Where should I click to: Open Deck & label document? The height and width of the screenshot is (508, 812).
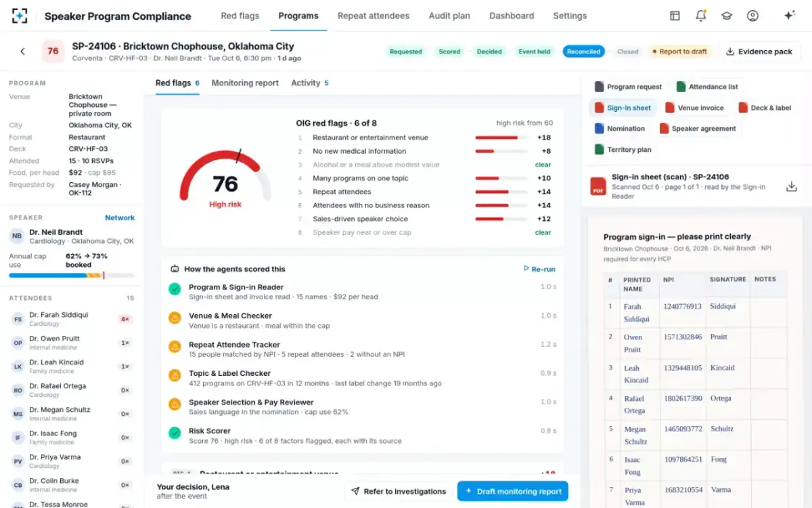765,108
